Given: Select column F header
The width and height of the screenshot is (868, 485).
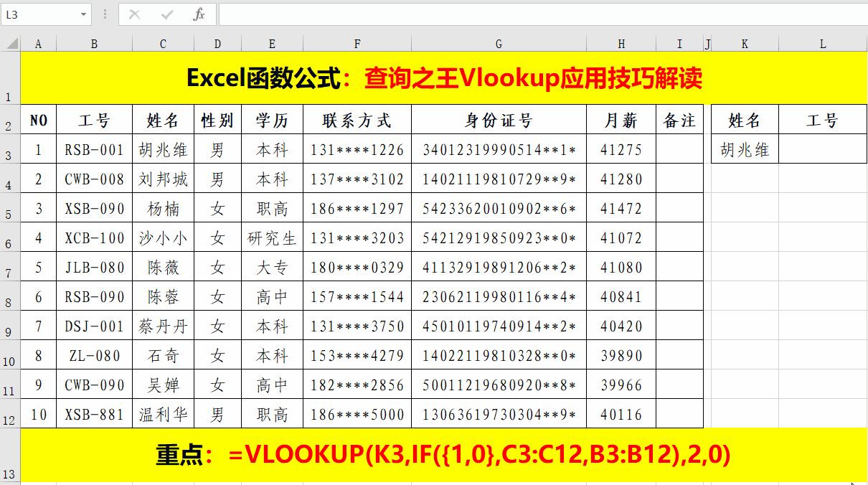Looking at the screenshot, I should 357,44.
